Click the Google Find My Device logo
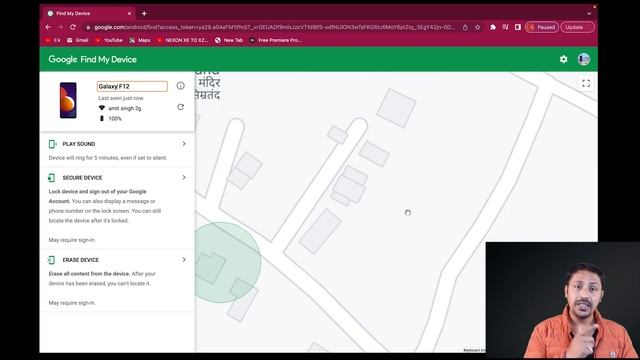Image resolution: width=640 pixels, height=360 pixels. (92, 59)
